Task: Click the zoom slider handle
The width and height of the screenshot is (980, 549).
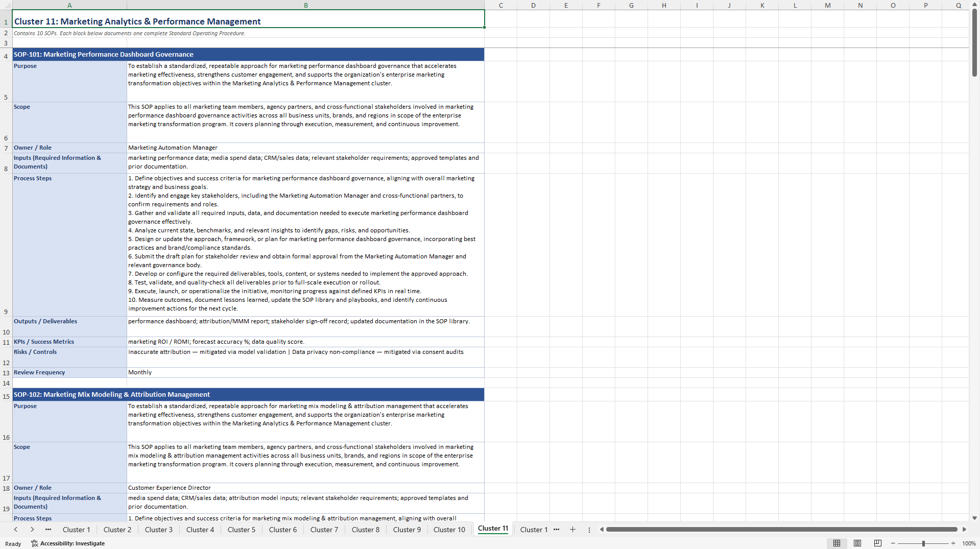Action: [923, 543]
